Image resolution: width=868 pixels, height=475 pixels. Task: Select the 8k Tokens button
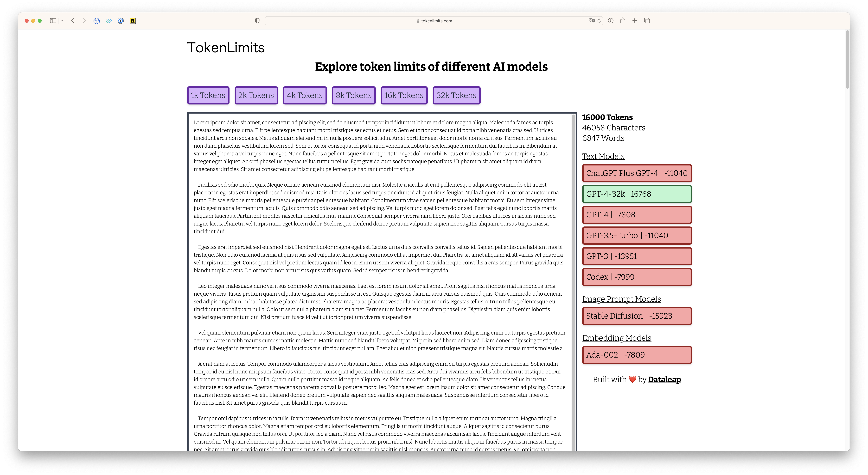click(353, 95)
